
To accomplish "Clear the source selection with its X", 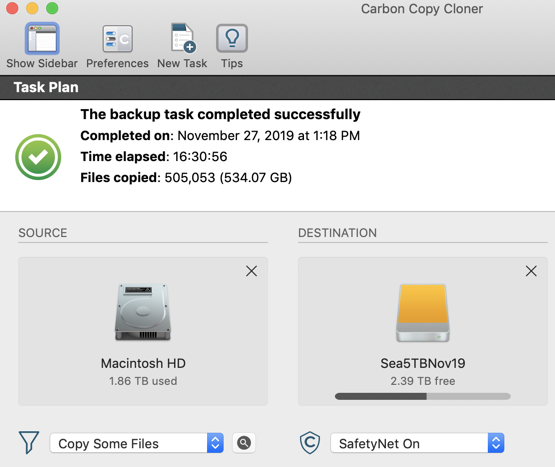I will pyautogui.click(x=251, y=271).
